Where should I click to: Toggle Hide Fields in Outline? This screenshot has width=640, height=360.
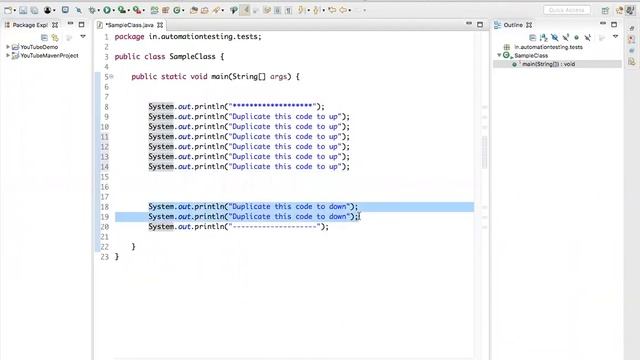coord(554,38)
